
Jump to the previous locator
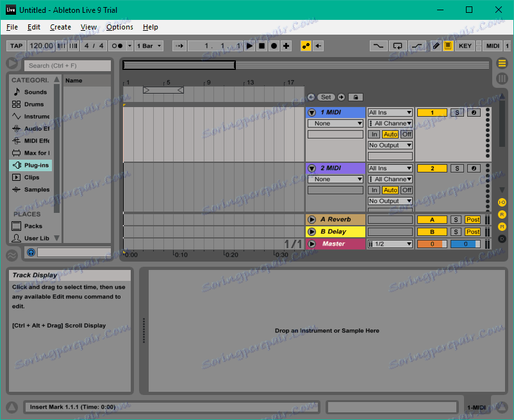311,97
